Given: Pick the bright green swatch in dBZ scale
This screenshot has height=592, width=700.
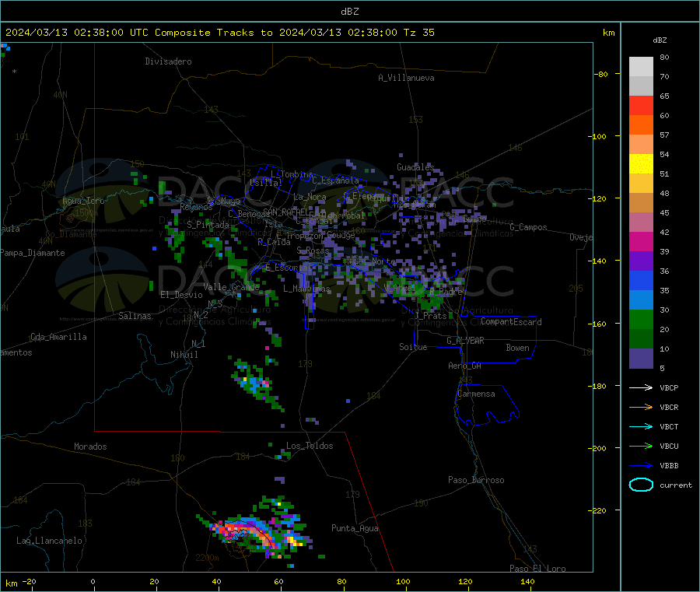Looking at the screenshot, I should 641,319.
